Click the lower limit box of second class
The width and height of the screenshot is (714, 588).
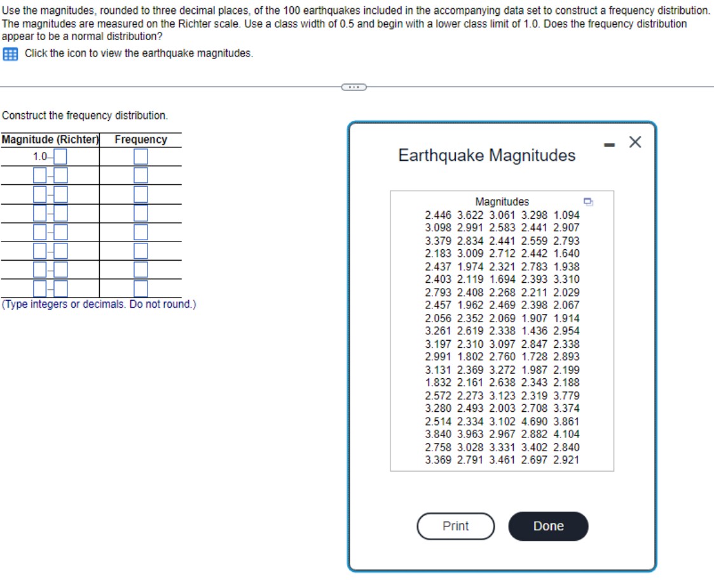coord(39,175)
